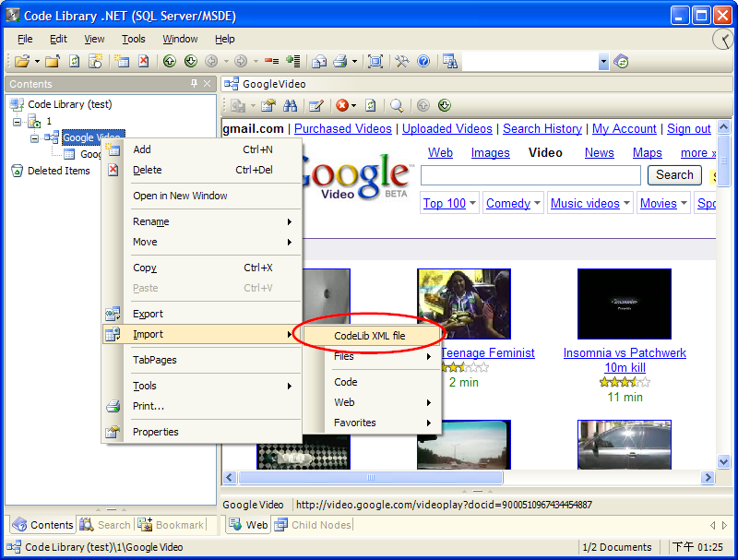Click the open folder icon in main toolbar
Image resolution: width=738 pixels, height=560 pixels.
[x=21, y=61]
